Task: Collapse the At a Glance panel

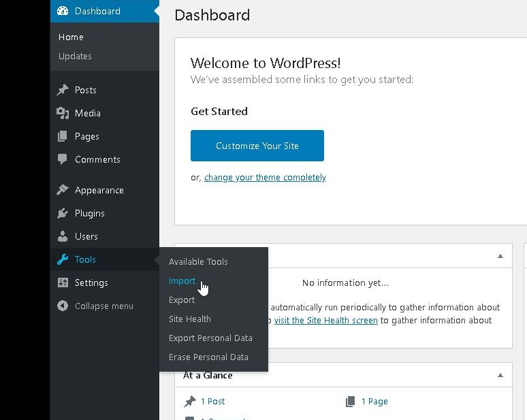Action: [x=500, y=375]
